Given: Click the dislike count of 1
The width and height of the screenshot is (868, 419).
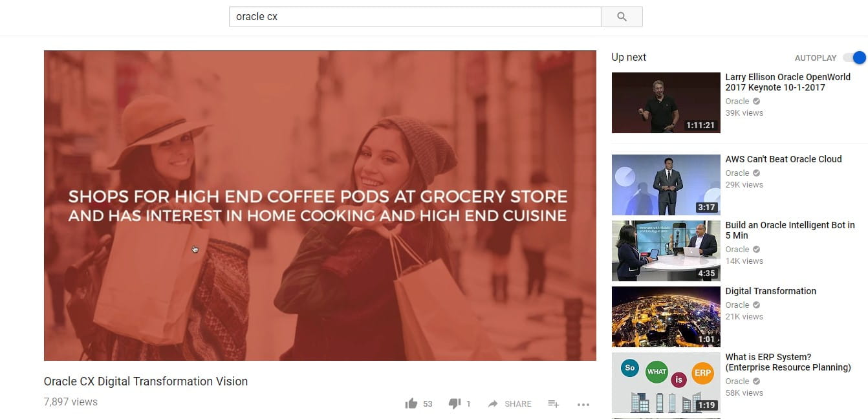Looking at the screenshot, I should 468,404.
